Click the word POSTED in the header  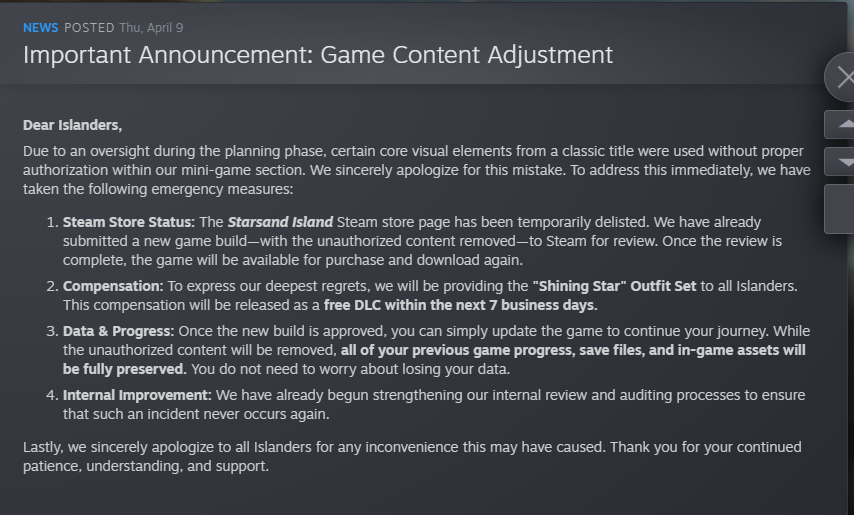tap(92, 27)
